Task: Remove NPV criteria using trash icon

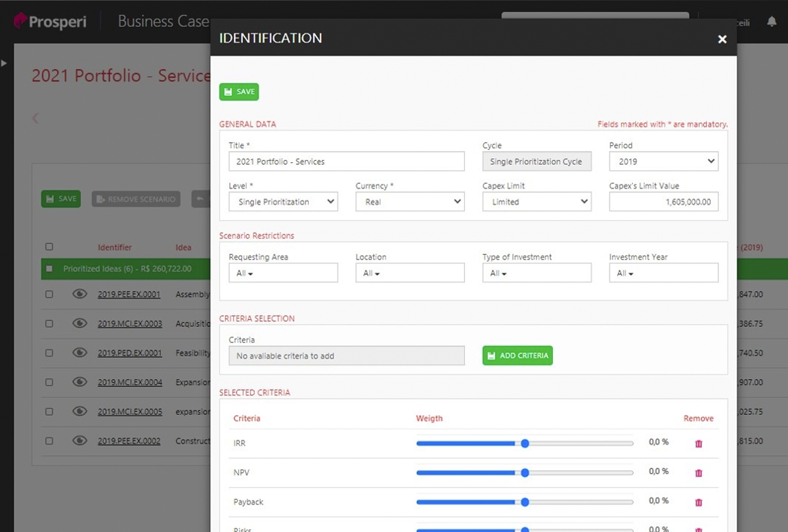Action: (699, 473)
